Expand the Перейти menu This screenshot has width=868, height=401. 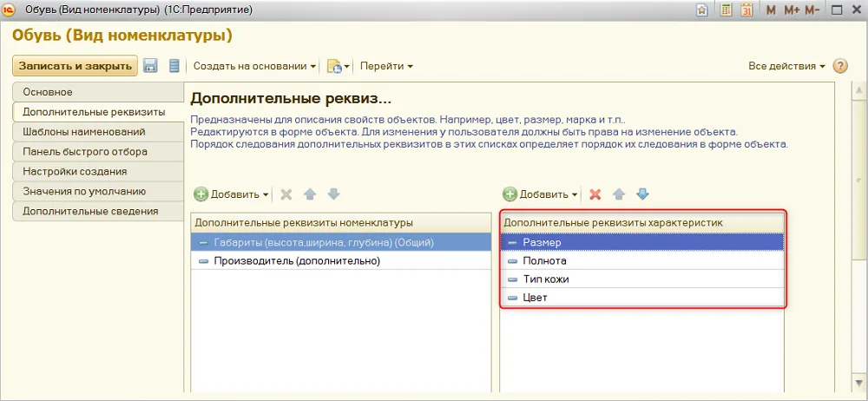(386, 66)
